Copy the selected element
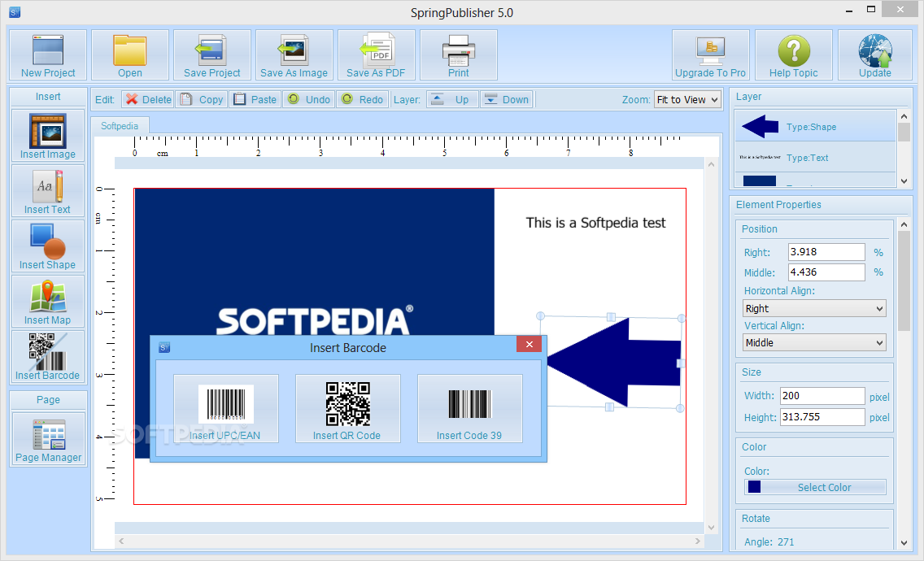The height and width of the screenshot is (561, 924). [202, 99]
